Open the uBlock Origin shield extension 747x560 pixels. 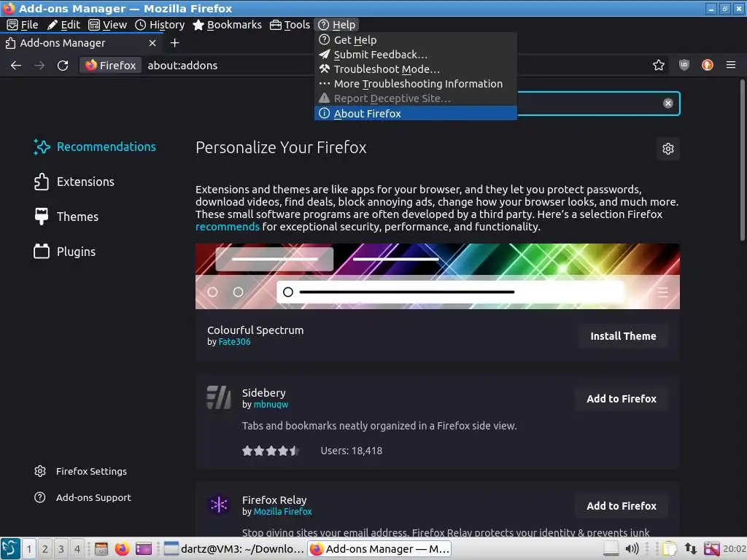pyautogui.click(x=684, y=65)
